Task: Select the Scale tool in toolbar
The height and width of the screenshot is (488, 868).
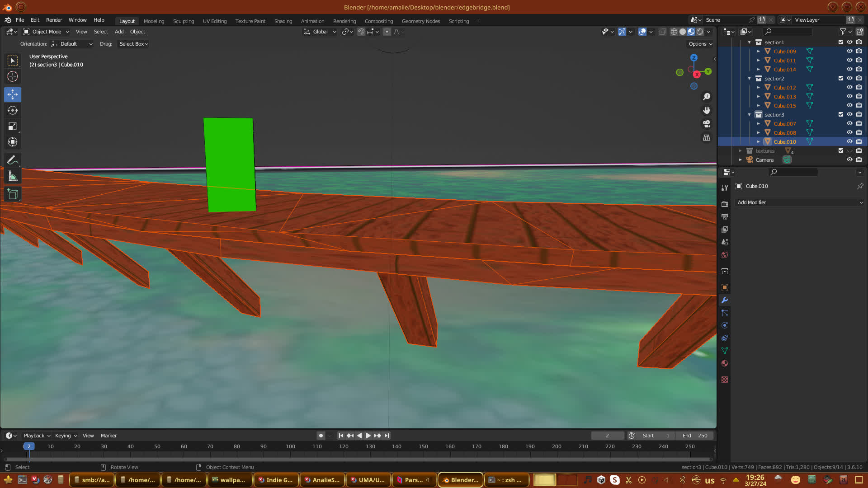Action: 13,127
